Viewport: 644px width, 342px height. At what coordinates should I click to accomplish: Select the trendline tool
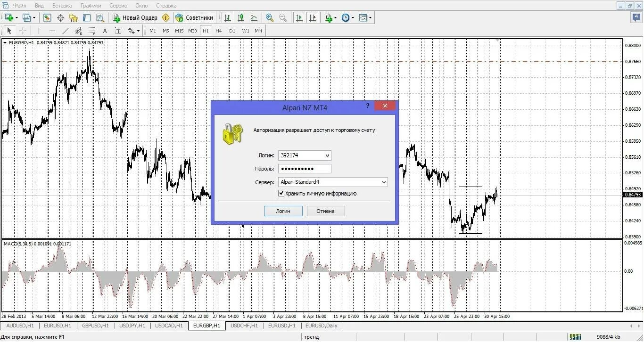65,31
